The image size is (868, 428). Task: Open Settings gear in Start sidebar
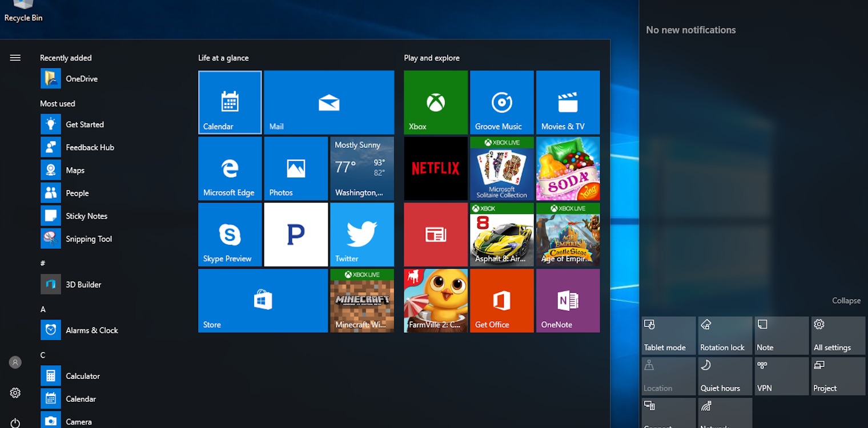(15, 393)
